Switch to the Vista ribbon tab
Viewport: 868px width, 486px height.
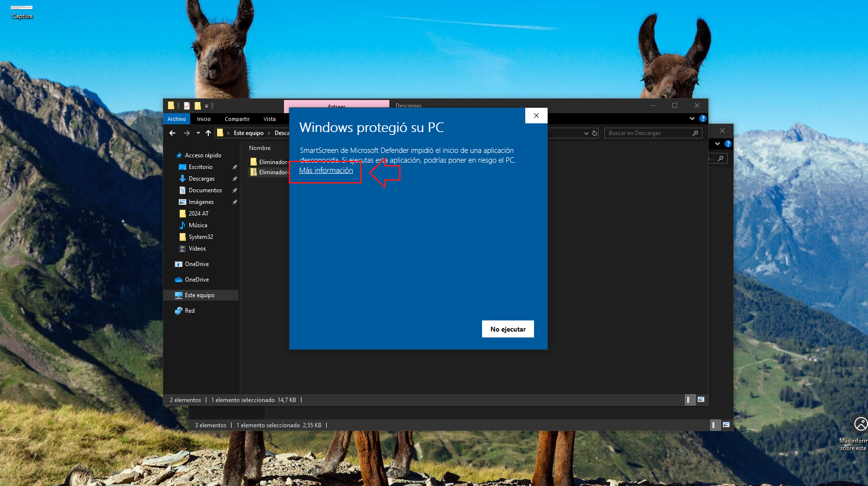269,119
